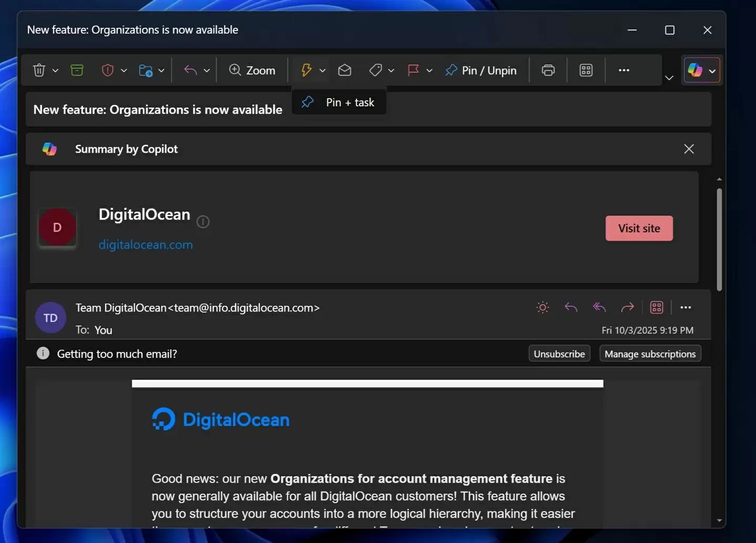
Task: Click the Delete trash can icon
Action: pos(39,70)
